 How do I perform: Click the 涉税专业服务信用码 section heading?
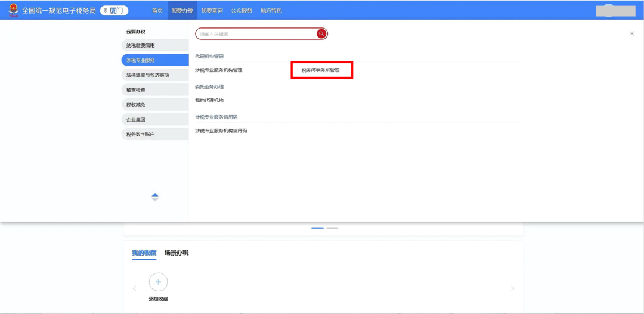click(x=216, y=117)
